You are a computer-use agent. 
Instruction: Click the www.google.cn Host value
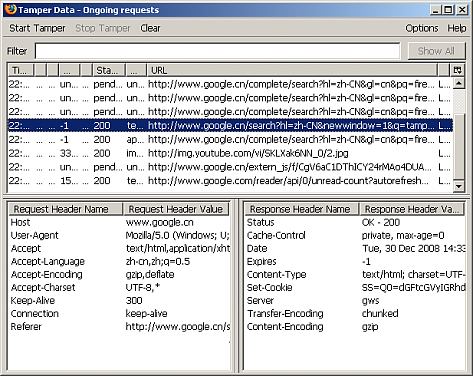pyautogui.click(x=159, y=222)
